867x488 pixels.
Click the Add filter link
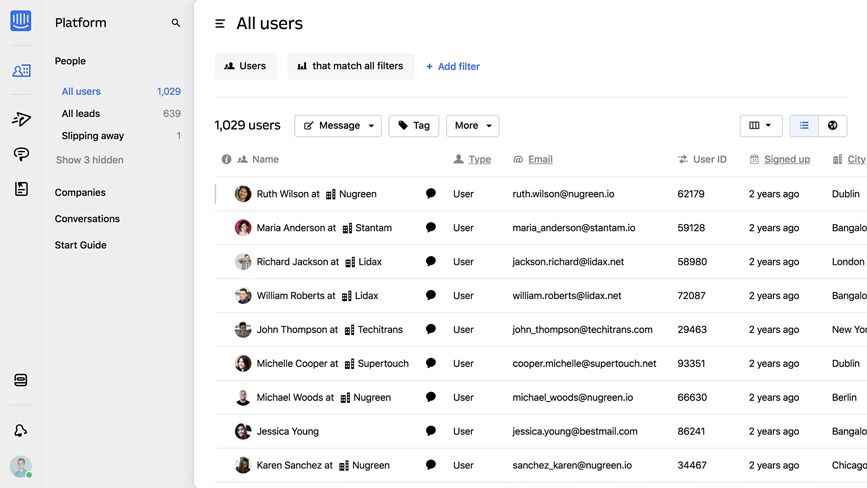(453, 67)
